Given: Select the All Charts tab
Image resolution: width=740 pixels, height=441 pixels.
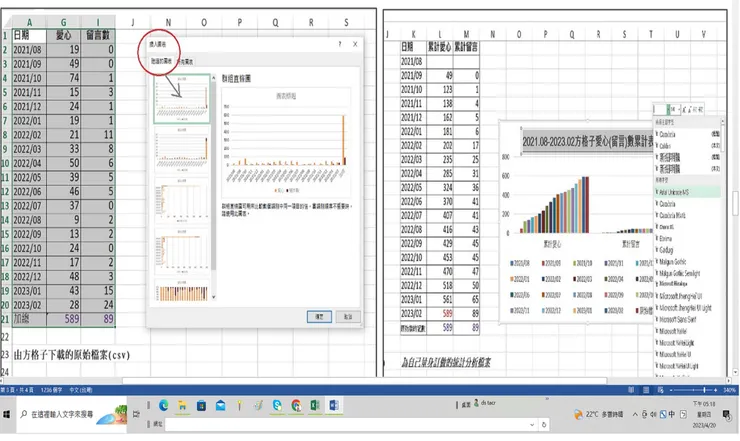Looking at the screenshot, I should [x=185, y=62].
